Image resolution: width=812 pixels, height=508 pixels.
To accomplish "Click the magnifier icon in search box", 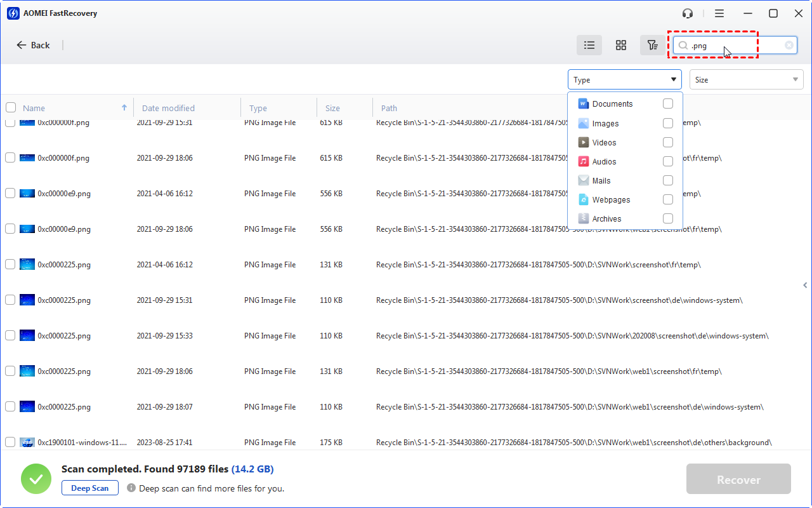I will 683,46.
